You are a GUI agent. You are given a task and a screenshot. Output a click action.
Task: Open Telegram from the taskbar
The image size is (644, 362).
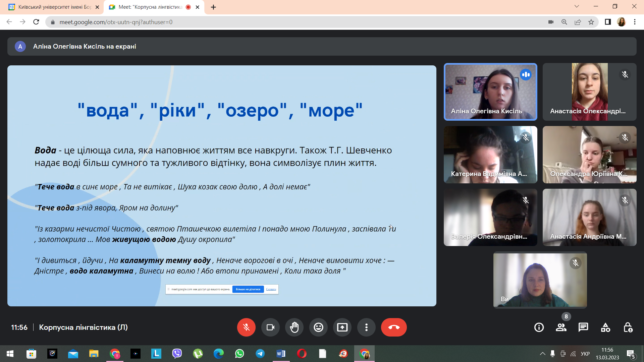[x=260, y=354]
